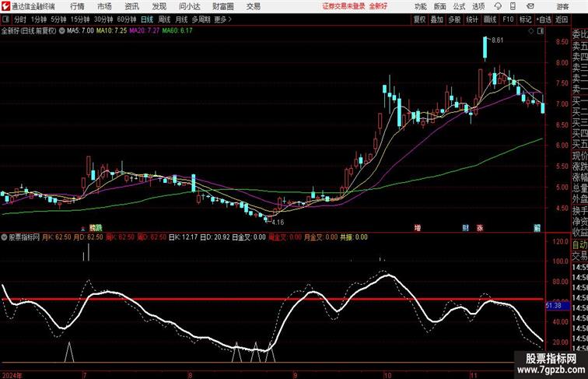The image size is (588, 379).
Task: Click the 复权 toolbar button
Action: (x=420, y=19)
